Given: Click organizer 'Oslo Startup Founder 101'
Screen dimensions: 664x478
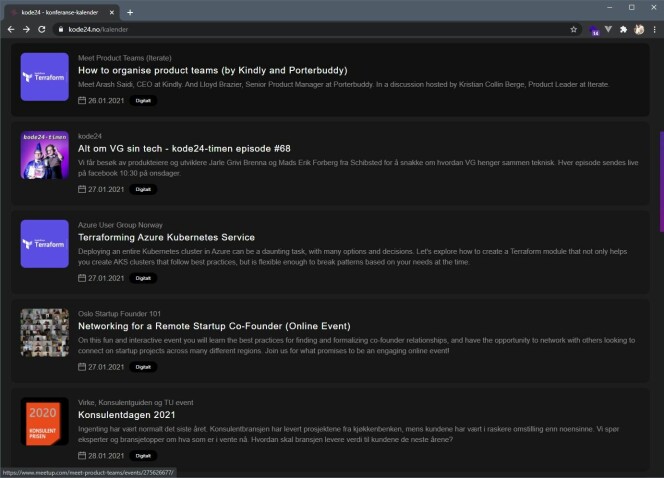Looking at the screenshot, I should pyautogui.click(x=119, y=314).
